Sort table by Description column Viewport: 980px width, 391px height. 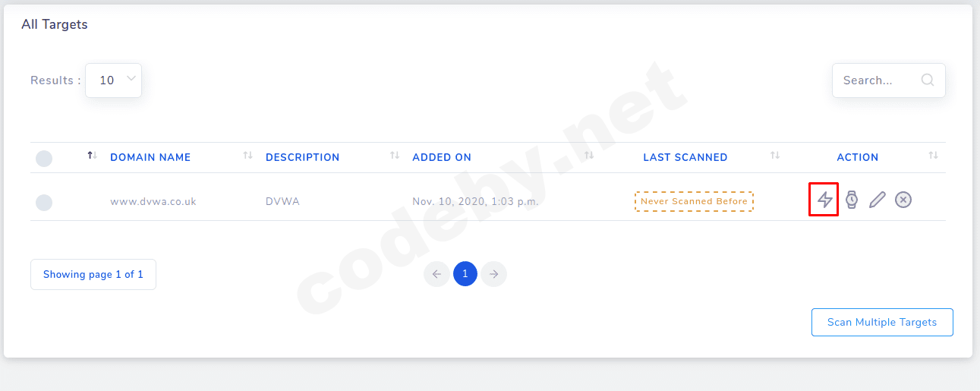coord(302,157)
